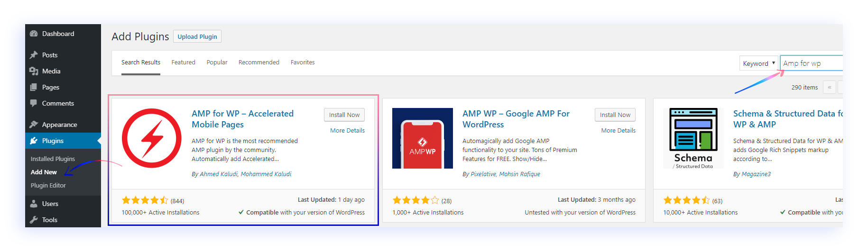This screenshot has height=251, width=868.
Task: Open AMP for WP – Accelerated Mobile Pages title
Action: [242, 119]
